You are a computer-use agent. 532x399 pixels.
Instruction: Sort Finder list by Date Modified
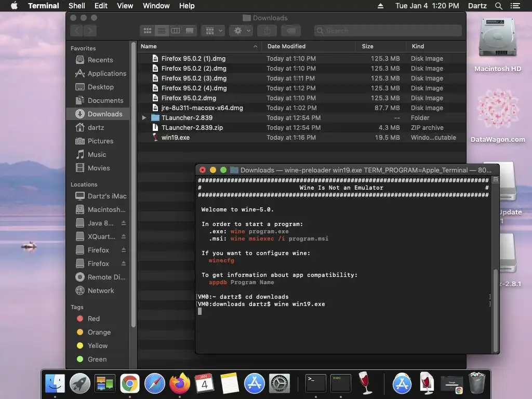coord(309,46)
